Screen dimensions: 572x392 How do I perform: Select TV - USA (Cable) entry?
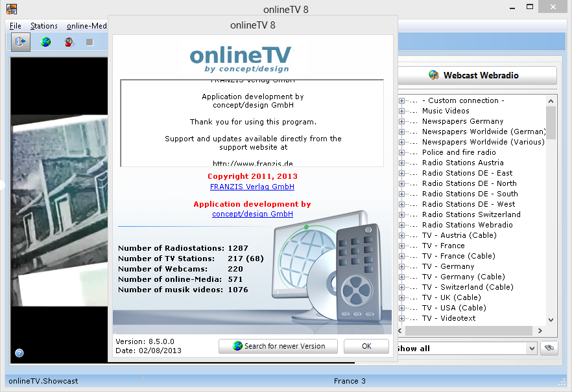(454, 308)
